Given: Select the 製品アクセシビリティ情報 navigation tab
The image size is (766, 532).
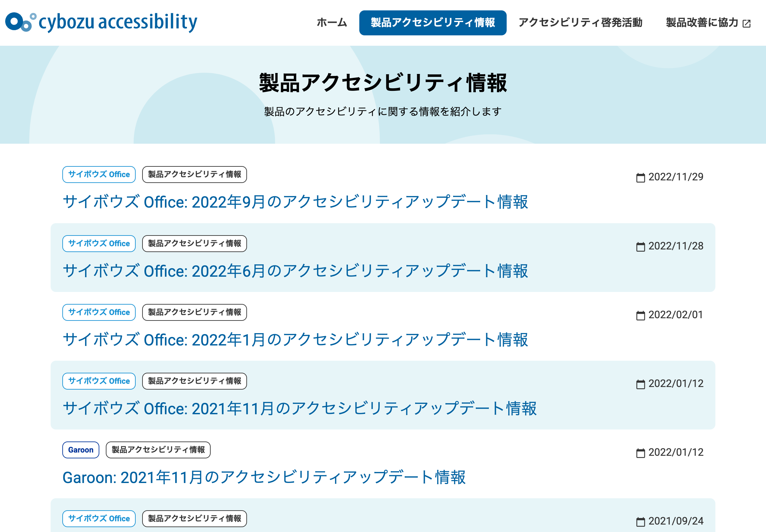Looking at the screenshot, I should [x=433, y=23].
